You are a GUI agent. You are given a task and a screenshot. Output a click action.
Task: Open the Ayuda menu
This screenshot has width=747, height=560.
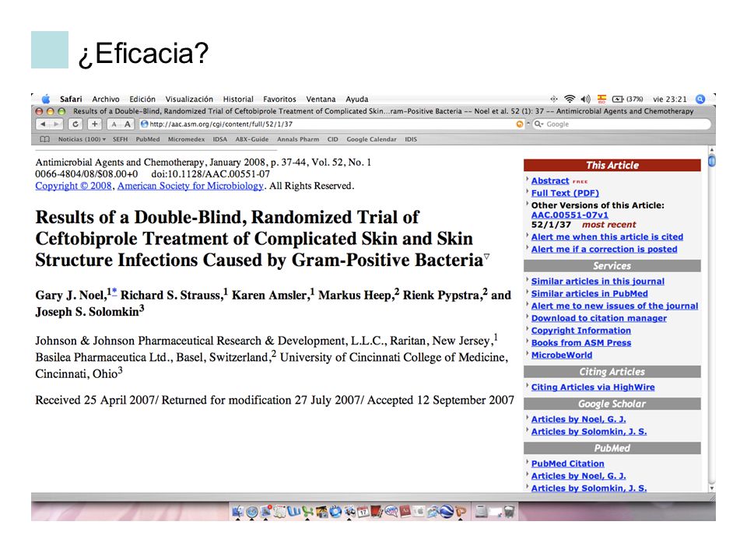point(357,99)
